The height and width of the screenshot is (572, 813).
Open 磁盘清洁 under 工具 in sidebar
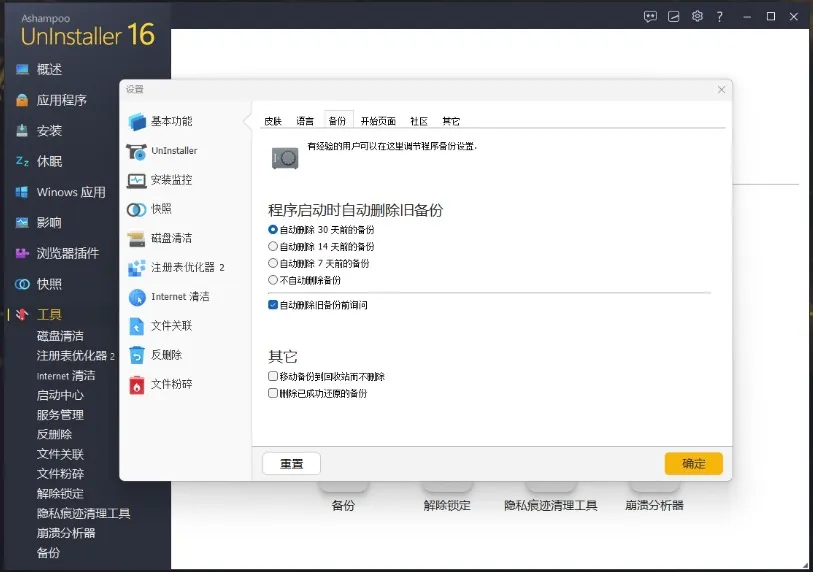(60, 336)
